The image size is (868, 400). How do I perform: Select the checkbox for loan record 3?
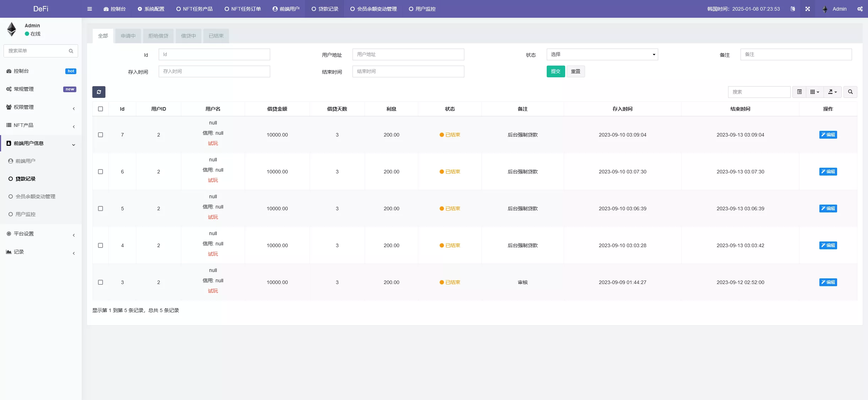100,282
